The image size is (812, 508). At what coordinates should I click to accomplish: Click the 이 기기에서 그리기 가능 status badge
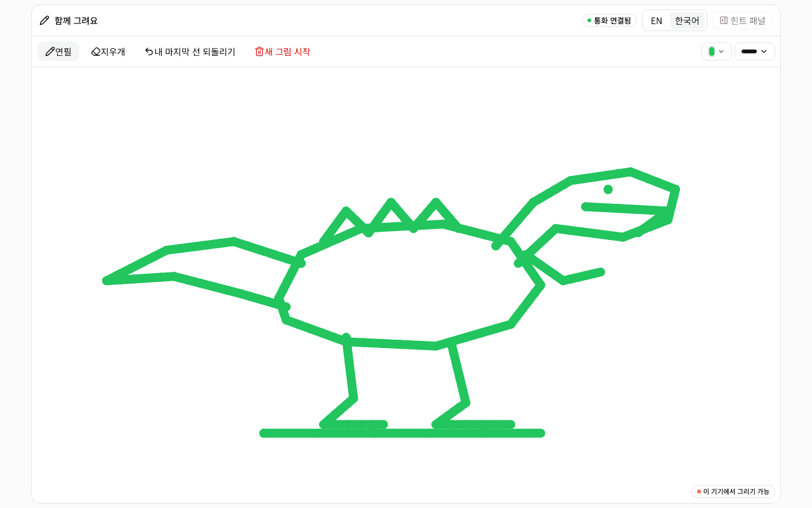[733, 491]
